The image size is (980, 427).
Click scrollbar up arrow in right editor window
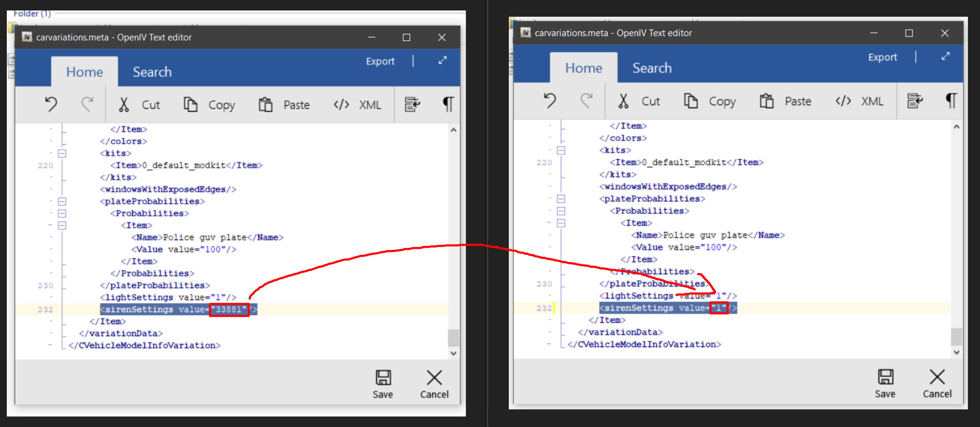tap(956, 126)
